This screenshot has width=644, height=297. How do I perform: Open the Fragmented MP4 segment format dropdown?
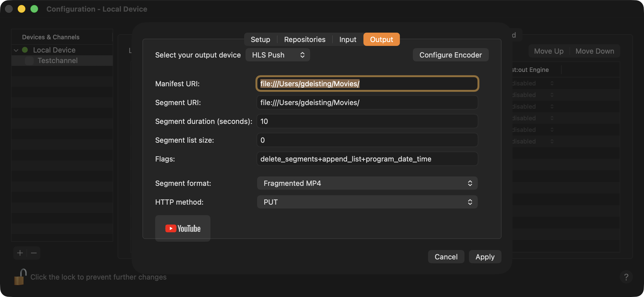tap(367, 183)
